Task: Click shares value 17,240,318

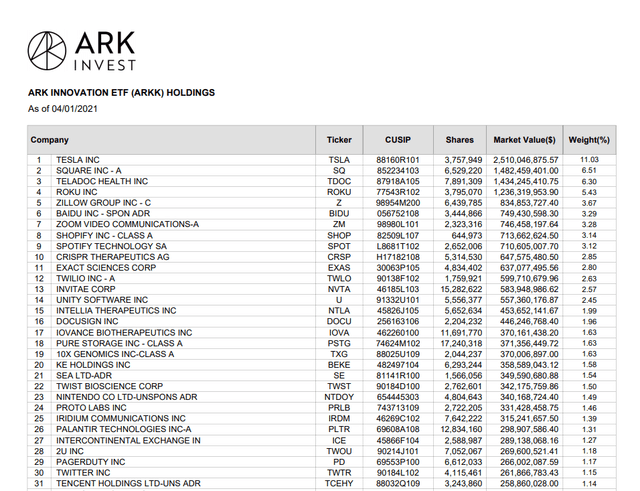Action: pos(461,343)
